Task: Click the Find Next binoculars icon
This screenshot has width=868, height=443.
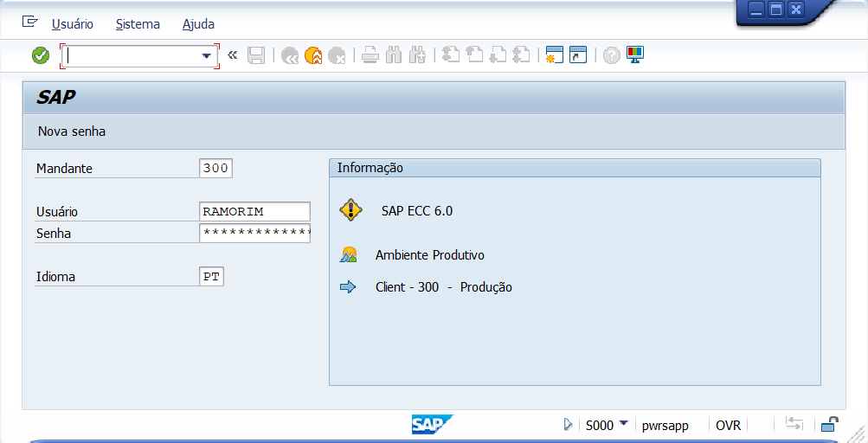Action: (x=417, y=55)
